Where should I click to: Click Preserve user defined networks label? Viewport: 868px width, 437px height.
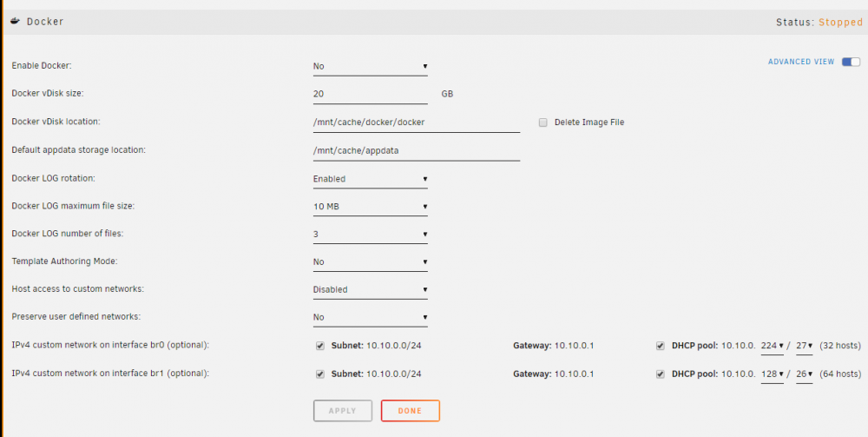pyautogui.click(x=76, y=317)
